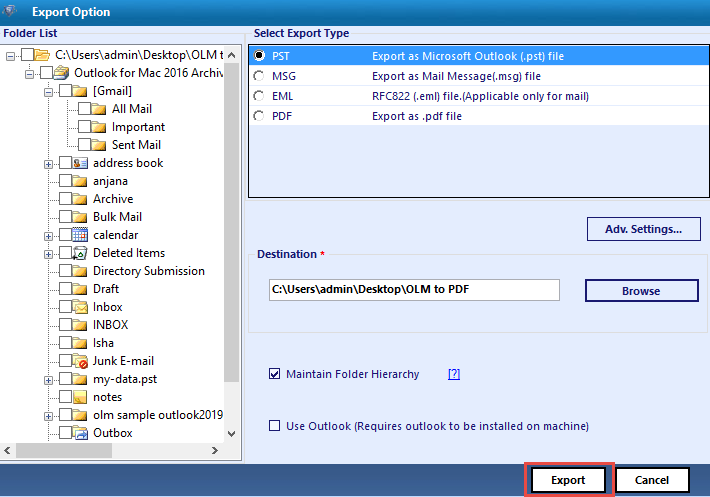Click the Outlook for Mac archive icon

(x=62, y=73)
